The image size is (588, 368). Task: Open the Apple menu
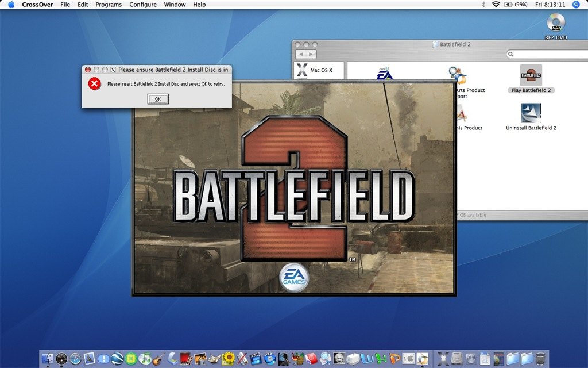[x=11, y=5]
